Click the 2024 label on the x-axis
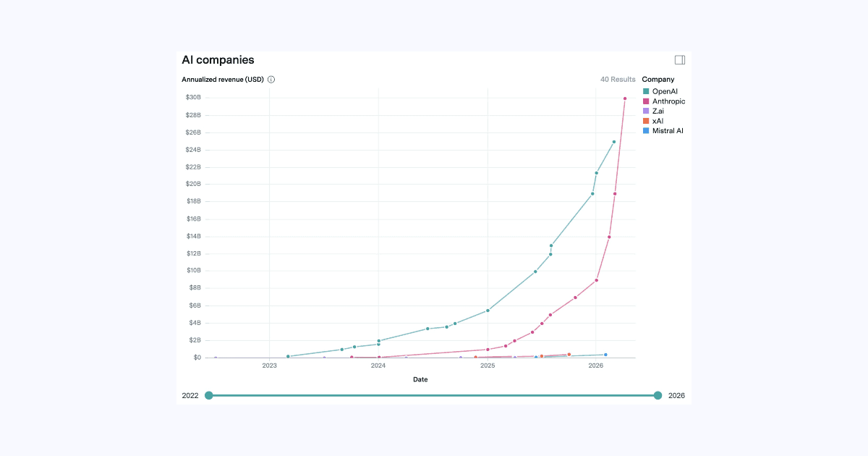 pyautogui.click(x=378, y=366)
